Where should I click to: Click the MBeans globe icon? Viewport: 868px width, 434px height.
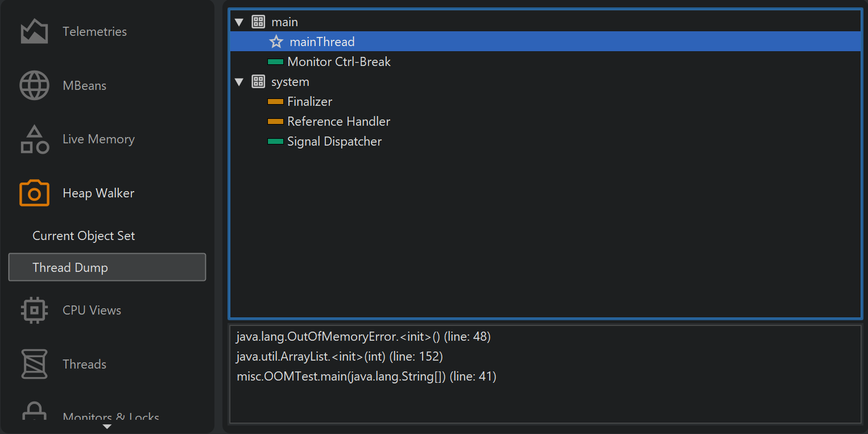click(x=34, y=86)
